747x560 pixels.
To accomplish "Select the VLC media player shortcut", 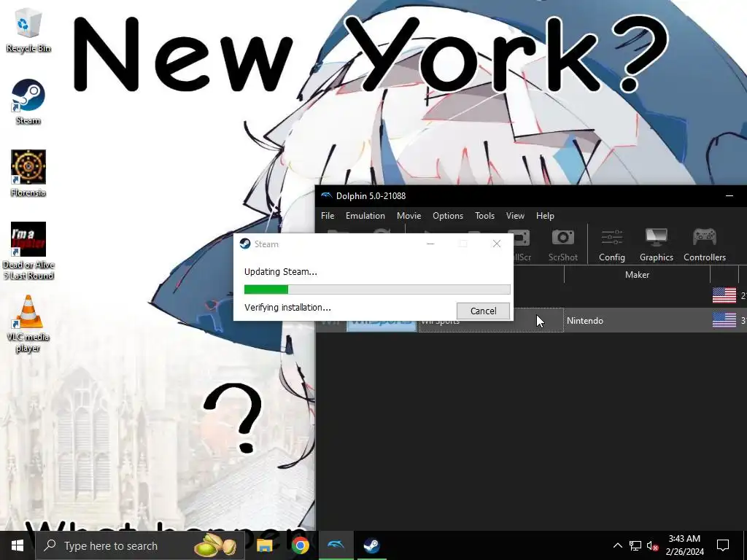I will coord(28,323).
